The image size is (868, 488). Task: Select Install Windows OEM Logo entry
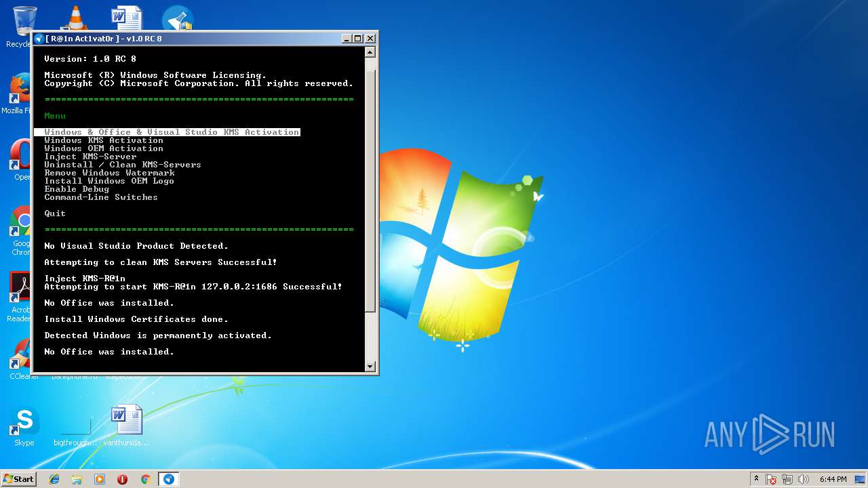pyautogui.click(x=109, y=181)
